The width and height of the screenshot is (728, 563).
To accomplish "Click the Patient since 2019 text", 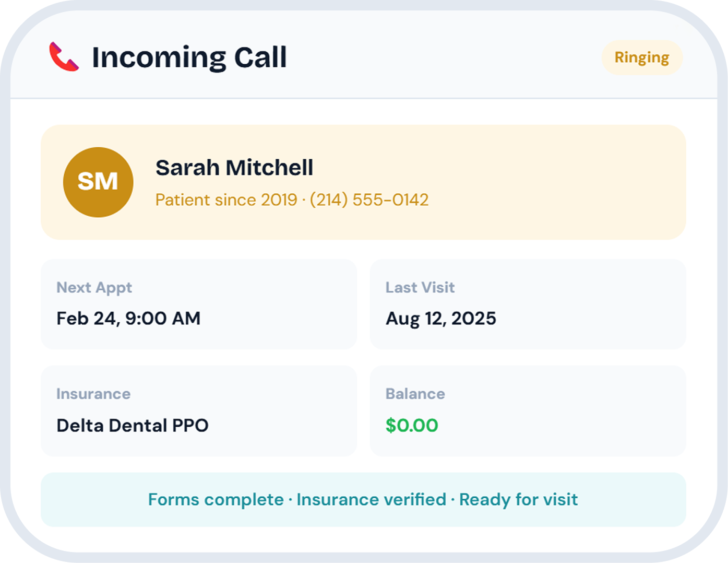I will tap(226, 200).
